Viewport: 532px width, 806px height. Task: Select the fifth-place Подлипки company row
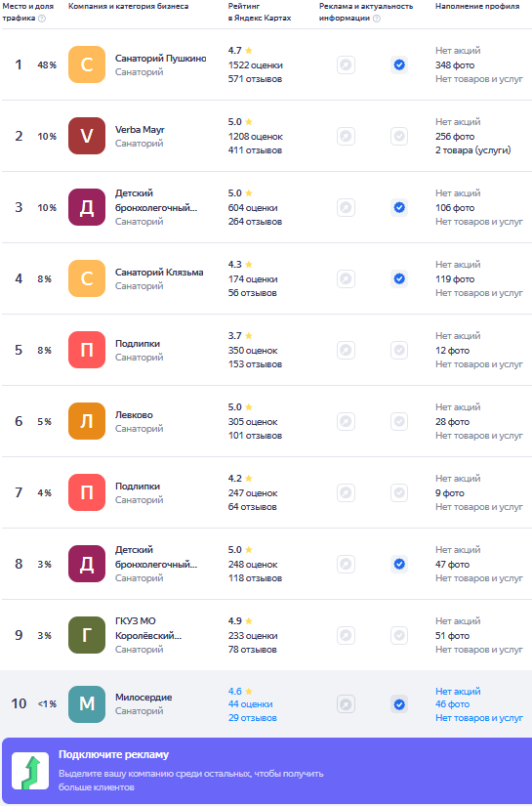point(266,350)
